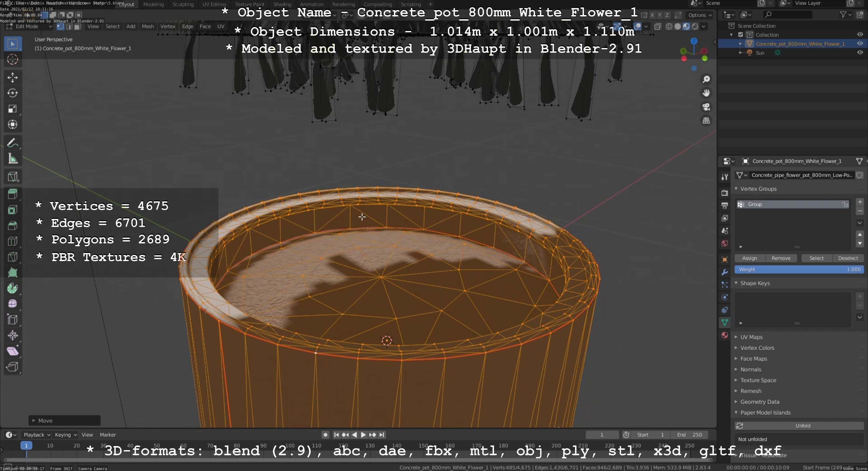
Task: Toggle camera view in viewport
Action: click(x=706, y=107)
